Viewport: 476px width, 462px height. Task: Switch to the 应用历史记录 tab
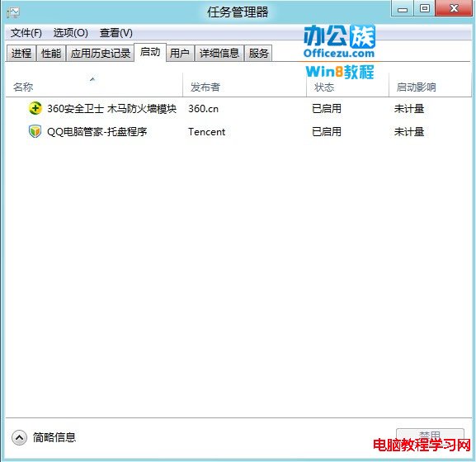coord(100,54)
